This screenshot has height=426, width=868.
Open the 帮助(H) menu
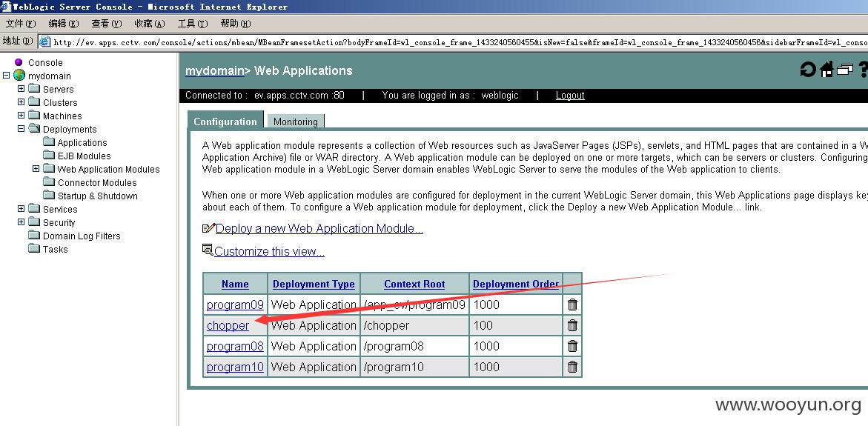tap(235, 23)
